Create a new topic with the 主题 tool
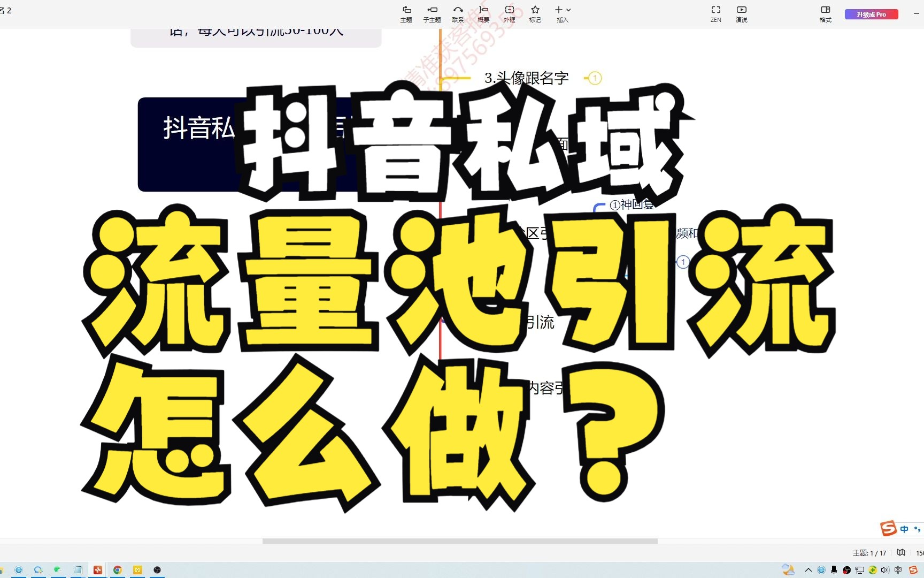Viewport: 924px width, 578px height. point(406,13)
